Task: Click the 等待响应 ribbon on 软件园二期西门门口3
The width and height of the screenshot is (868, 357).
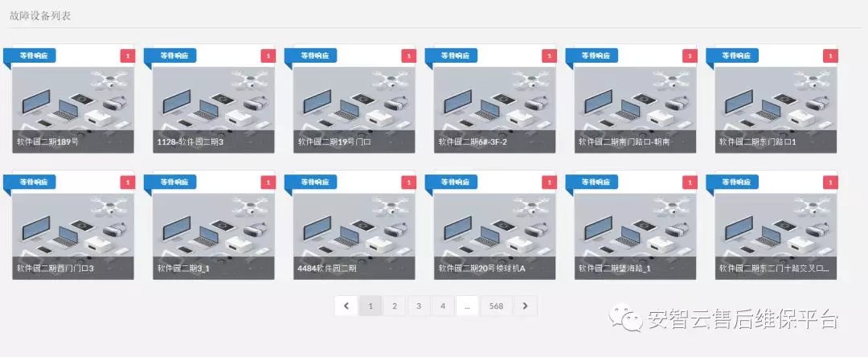Action: pos(33,183)
